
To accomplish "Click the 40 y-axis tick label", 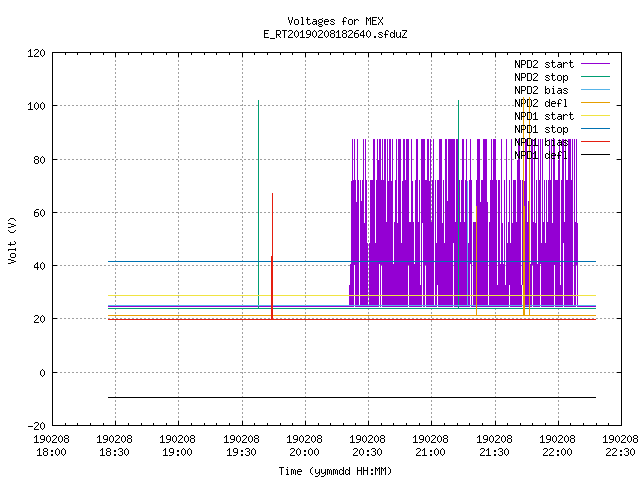I will pyautogui.click(x=39, y=266).
